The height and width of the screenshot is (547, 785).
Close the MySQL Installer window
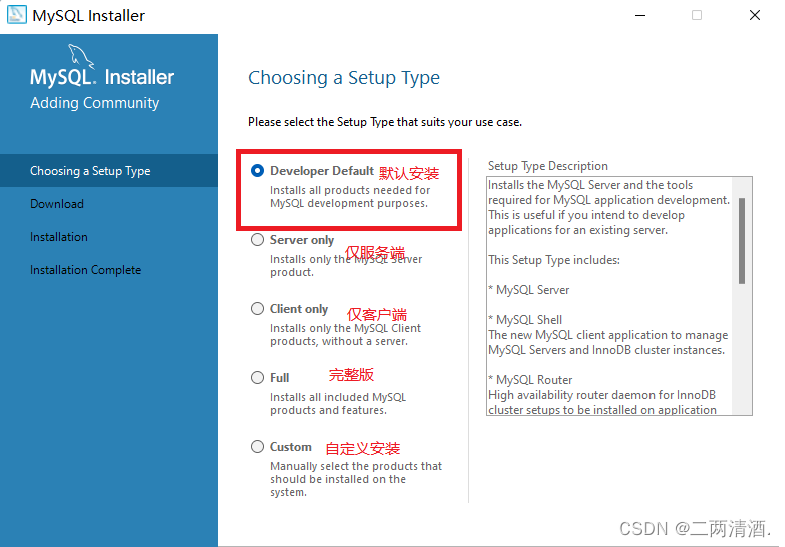tap(755, 16)
